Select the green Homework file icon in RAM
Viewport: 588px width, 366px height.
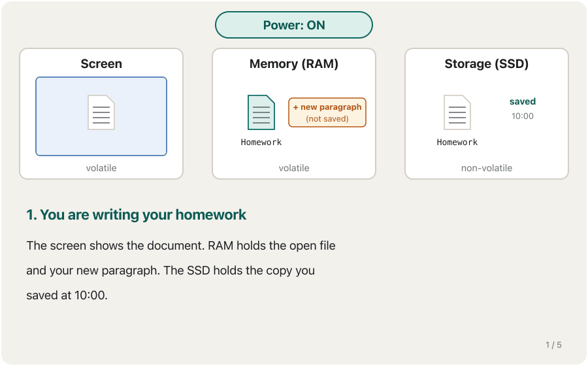261,112
